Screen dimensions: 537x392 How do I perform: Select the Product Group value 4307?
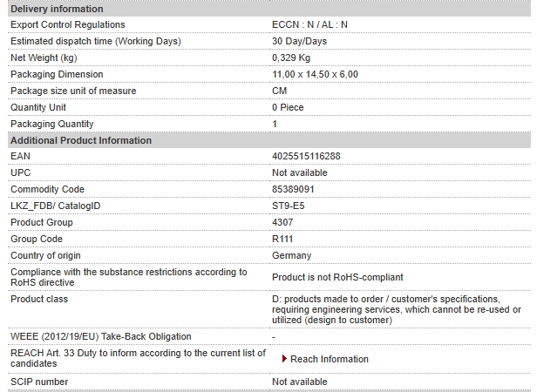[282, 222]
